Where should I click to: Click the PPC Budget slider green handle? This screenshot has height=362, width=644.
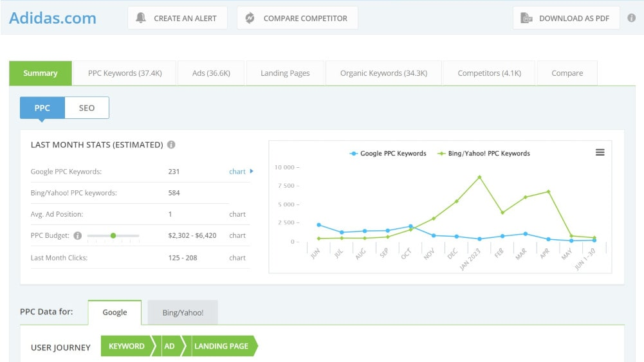coord(113,235)
